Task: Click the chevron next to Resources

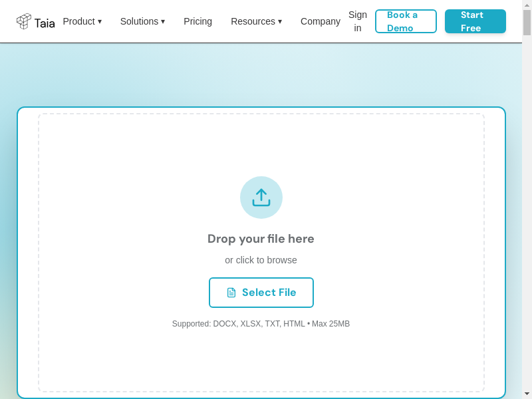Action: 280,21
